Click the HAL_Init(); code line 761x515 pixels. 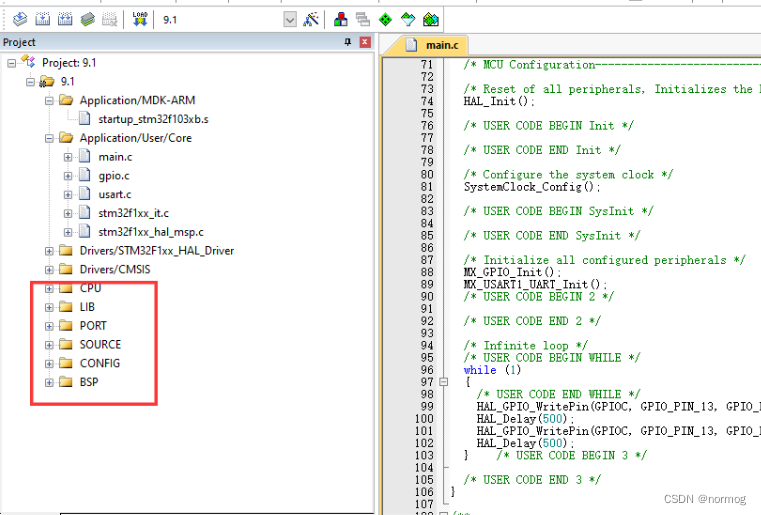point(499,101)
